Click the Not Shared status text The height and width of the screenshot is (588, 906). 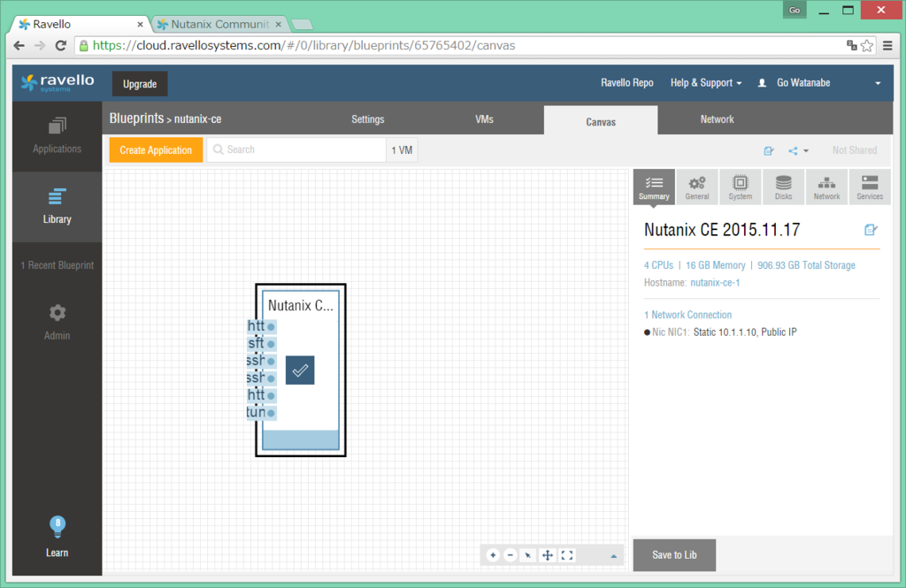coord(855,150)
